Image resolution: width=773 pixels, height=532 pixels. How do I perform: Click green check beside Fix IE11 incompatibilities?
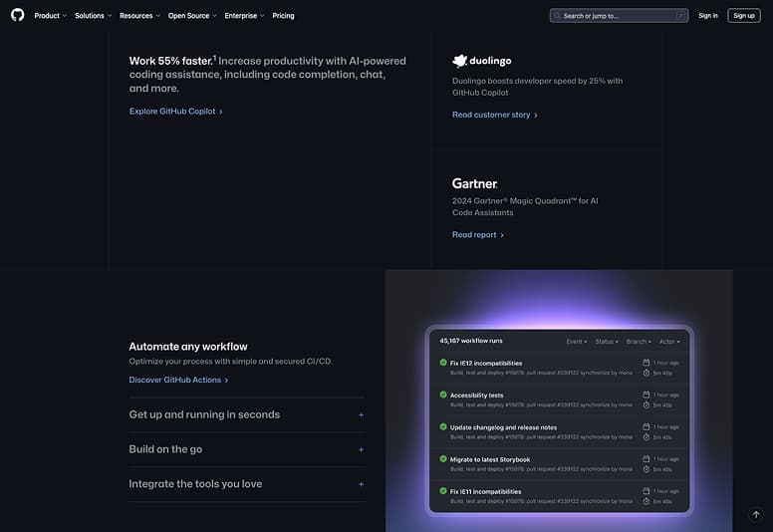[x=443, y=490]
